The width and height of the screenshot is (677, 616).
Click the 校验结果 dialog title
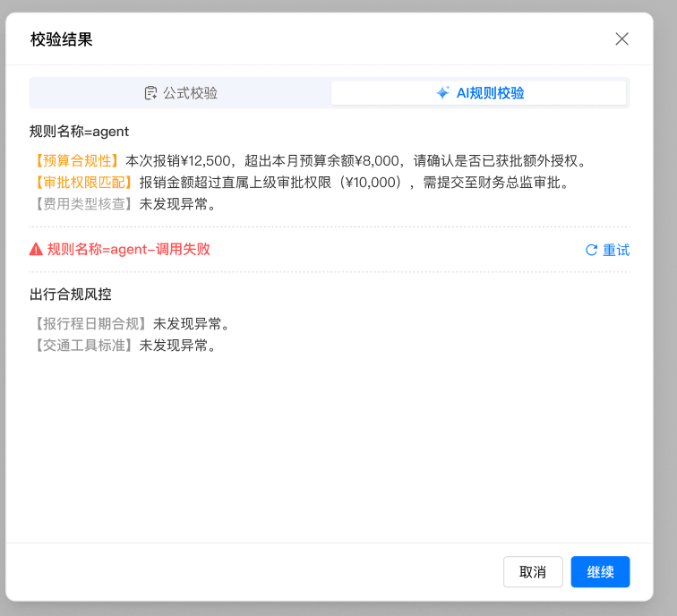(61, 39)
